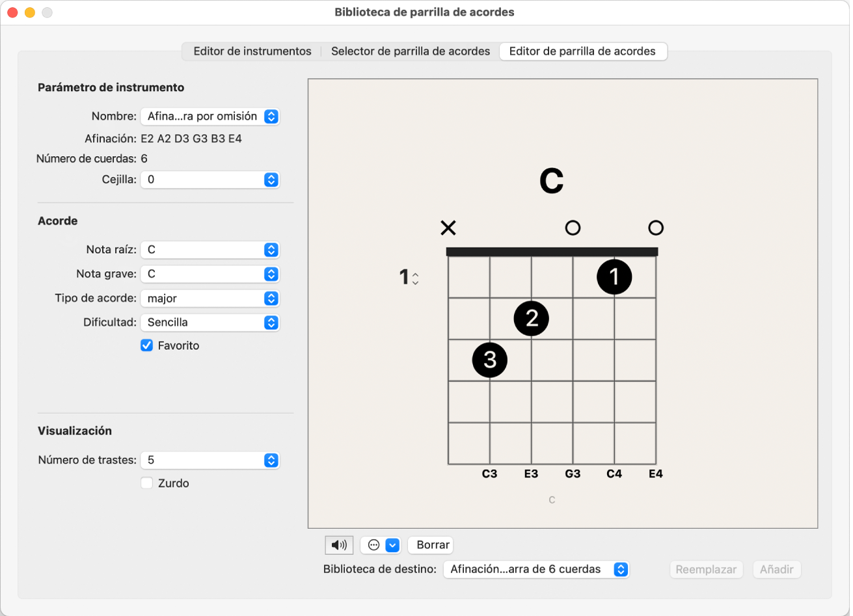The image size is (853, 616).
Task: Enable the Zurdo left-handed checkbox
Action: pyautogui.click(x=147, y=483)
